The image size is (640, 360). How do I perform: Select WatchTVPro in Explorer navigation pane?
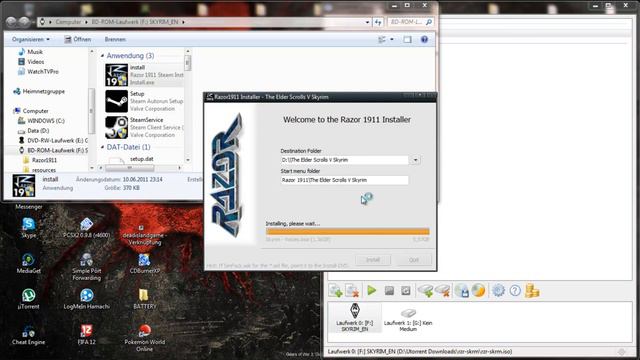[38, 71]
